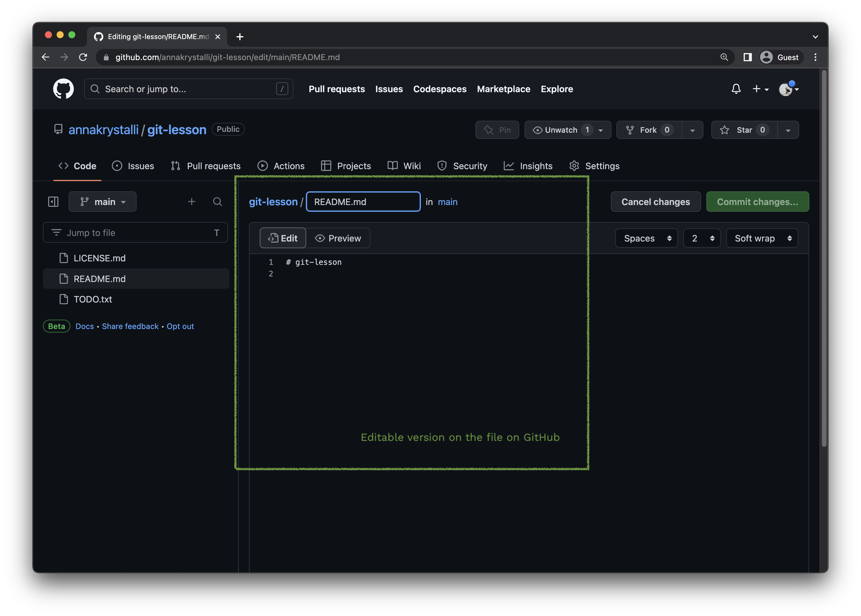The width and height of the screenshot is (861, 616).
Task: Open the repository Settings tab
Action: [594, 166]
